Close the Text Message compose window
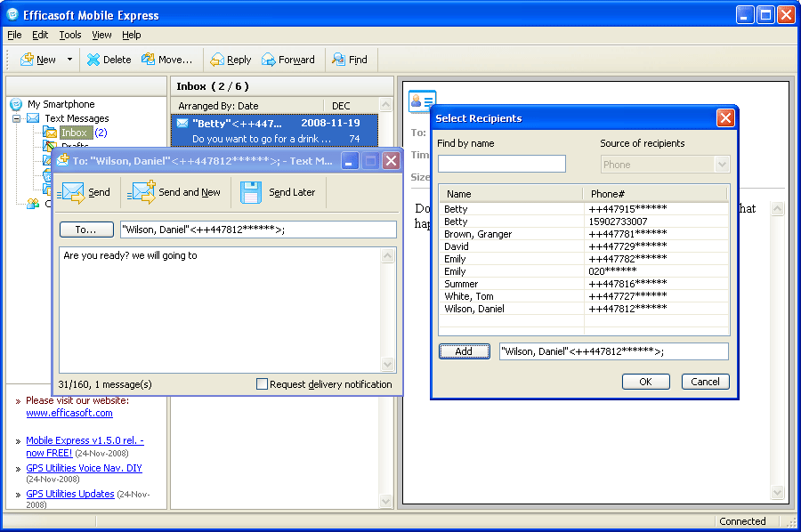This screenshot has height=532, width=801. click(392, 161)
